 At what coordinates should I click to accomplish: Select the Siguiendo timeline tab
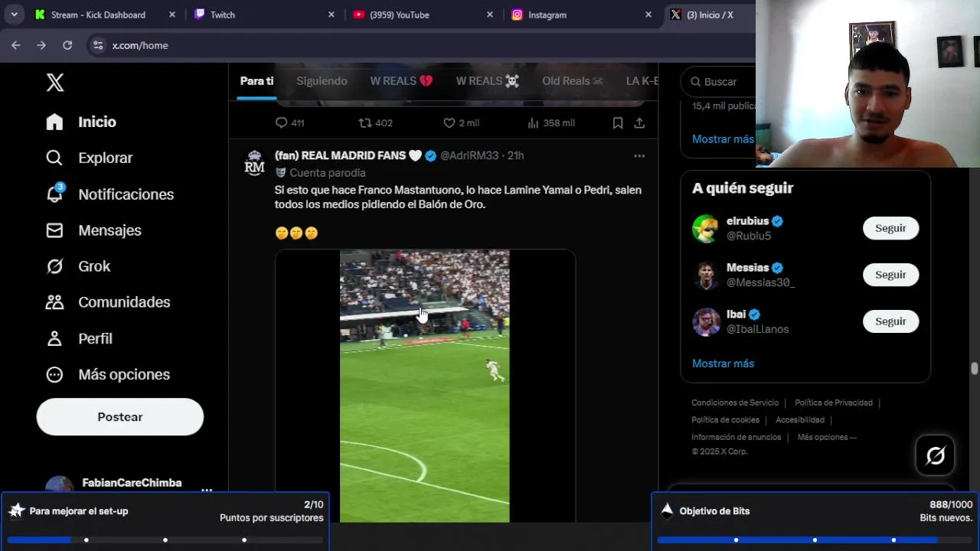(x=322, y=81)
